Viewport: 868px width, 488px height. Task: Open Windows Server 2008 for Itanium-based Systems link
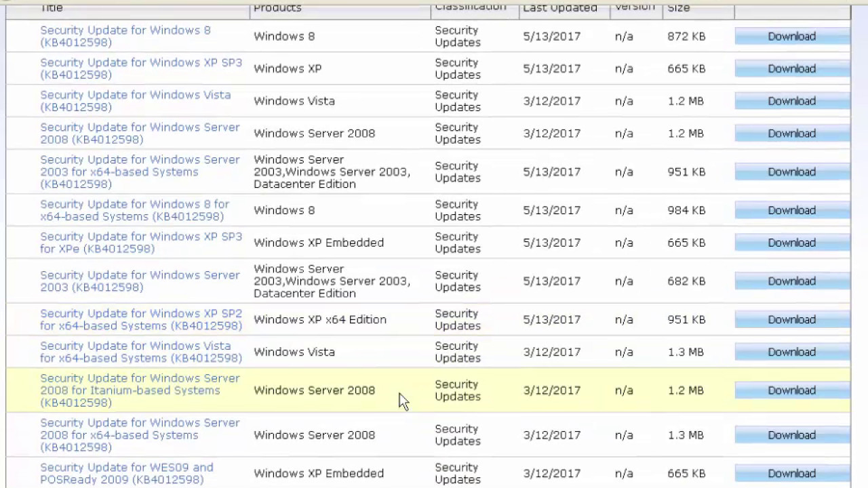click(140, 390)
